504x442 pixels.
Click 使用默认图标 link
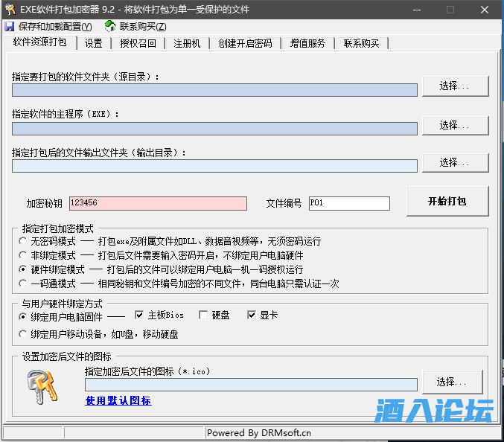(x=118, y=401)
